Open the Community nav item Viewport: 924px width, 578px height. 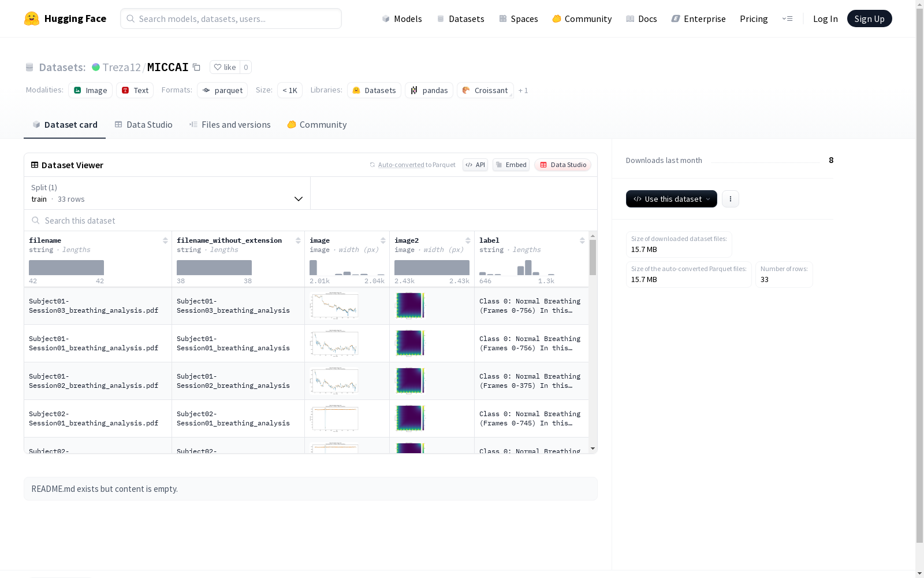582,18
